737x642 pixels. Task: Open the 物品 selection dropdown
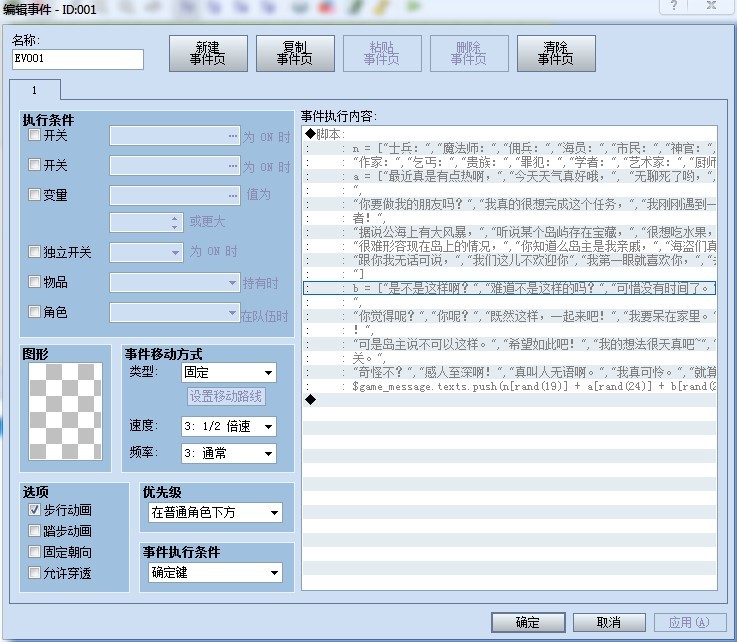(174, 283)
